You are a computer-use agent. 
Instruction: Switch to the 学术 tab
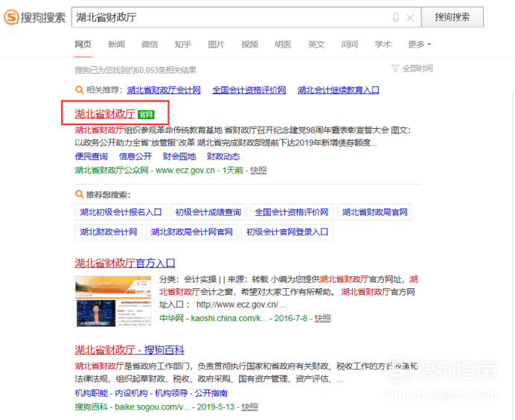[383, 45]
